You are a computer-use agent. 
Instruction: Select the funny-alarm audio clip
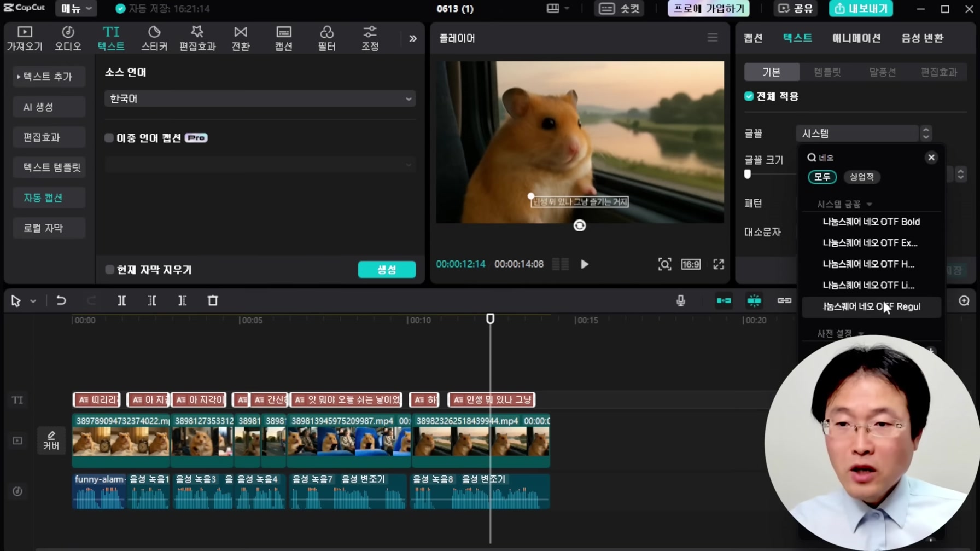coord(99,491)
